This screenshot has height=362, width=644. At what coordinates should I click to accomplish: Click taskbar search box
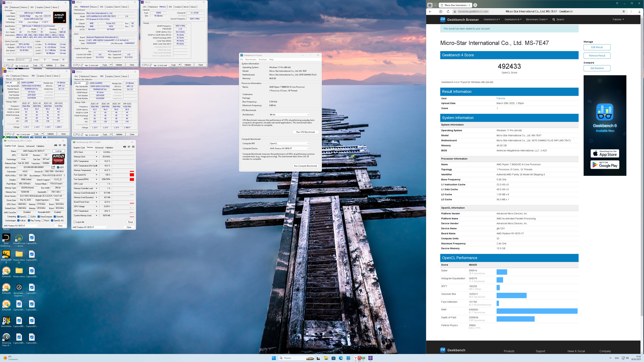pyautogui.click(x=296, y=358)
